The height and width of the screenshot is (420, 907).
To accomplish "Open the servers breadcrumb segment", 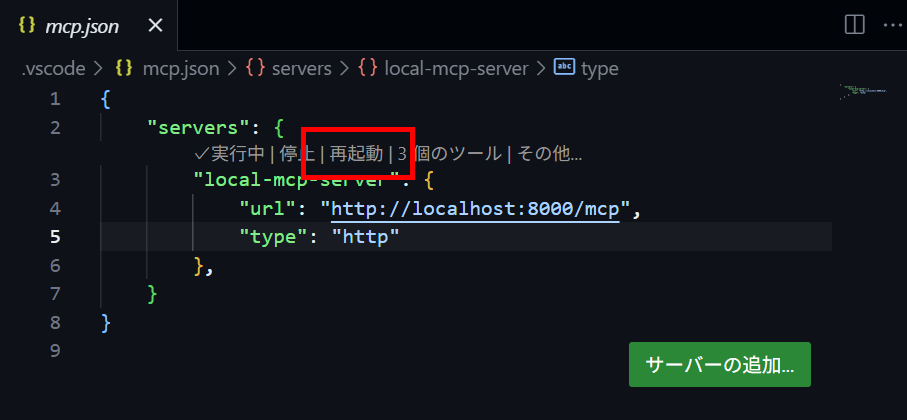I will point(301,69).
